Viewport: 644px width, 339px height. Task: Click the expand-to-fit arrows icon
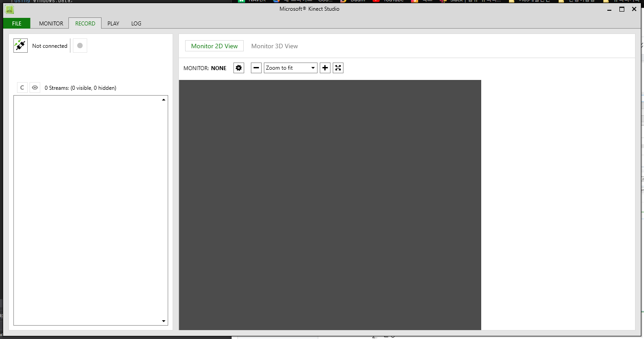[x=338, y=68]
